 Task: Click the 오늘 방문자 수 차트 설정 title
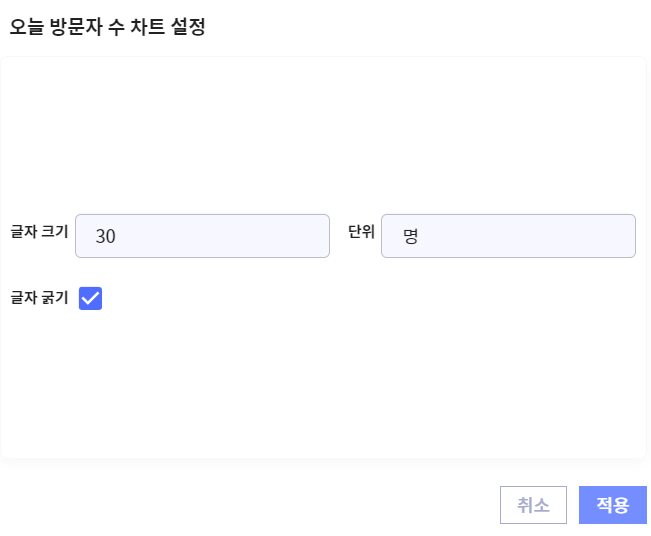[x=107, y=27]
